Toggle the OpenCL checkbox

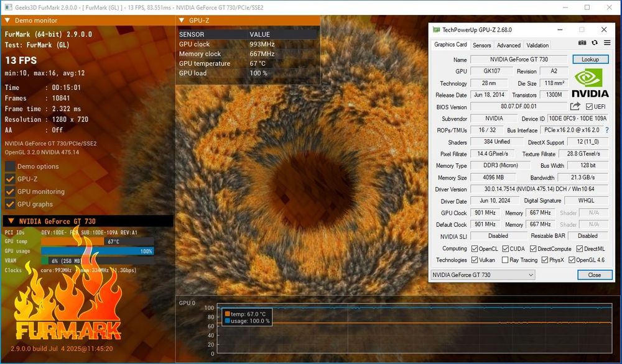pos(475,248)
